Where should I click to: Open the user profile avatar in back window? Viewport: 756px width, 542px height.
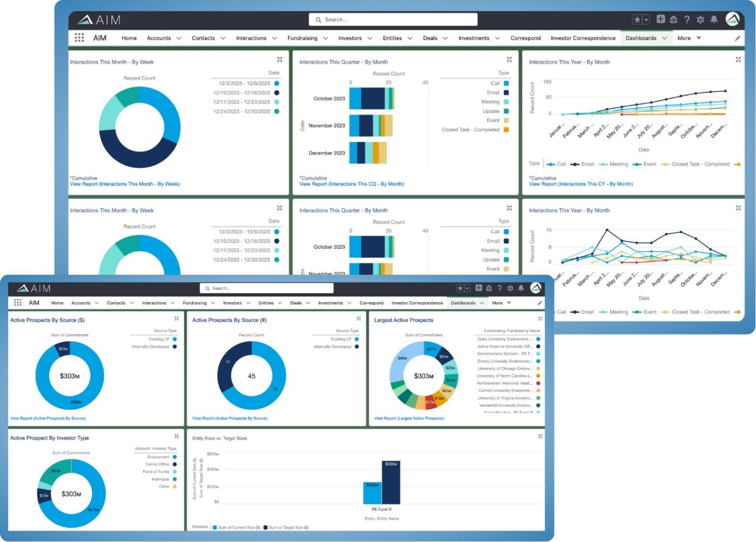coord(732,19)
